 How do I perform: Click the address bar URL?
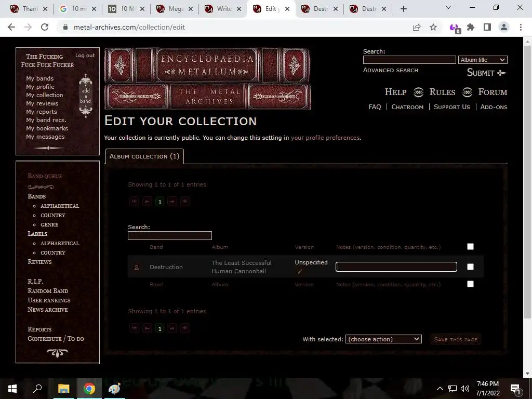click(129, 27)
